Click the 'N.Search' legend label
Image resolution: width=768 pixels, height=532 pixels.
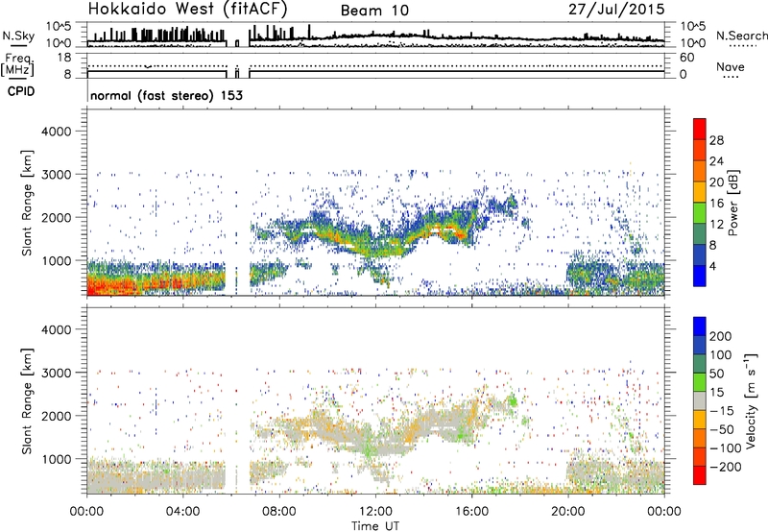[741, 36]
